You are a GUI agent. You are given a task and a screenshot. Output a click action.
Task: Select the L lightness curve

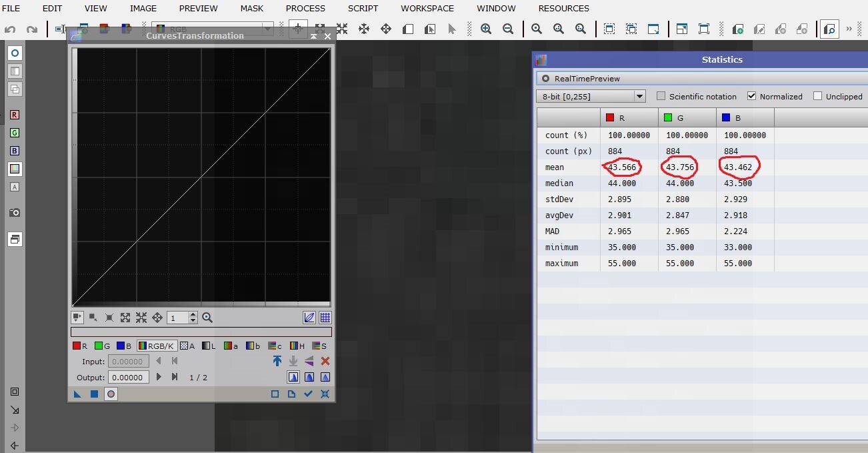(209, 346)
